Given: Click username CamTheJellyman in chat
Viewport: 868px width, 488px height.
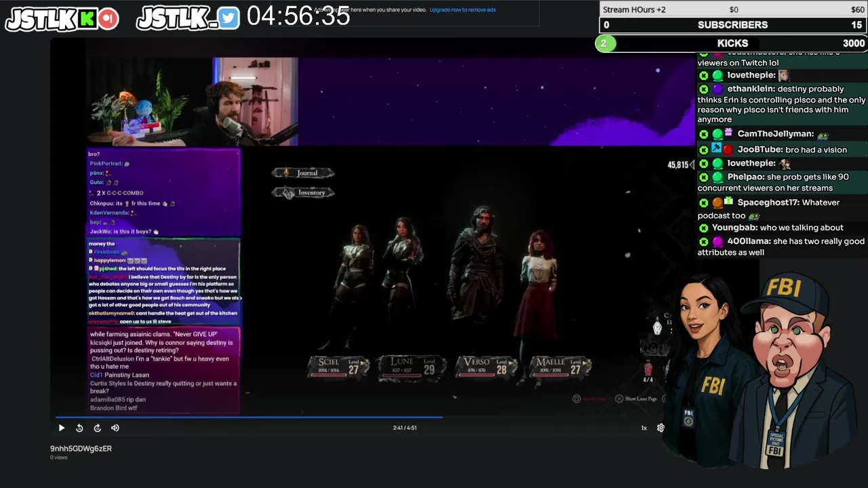Looking at the screenshot, I should click(775, 134).
